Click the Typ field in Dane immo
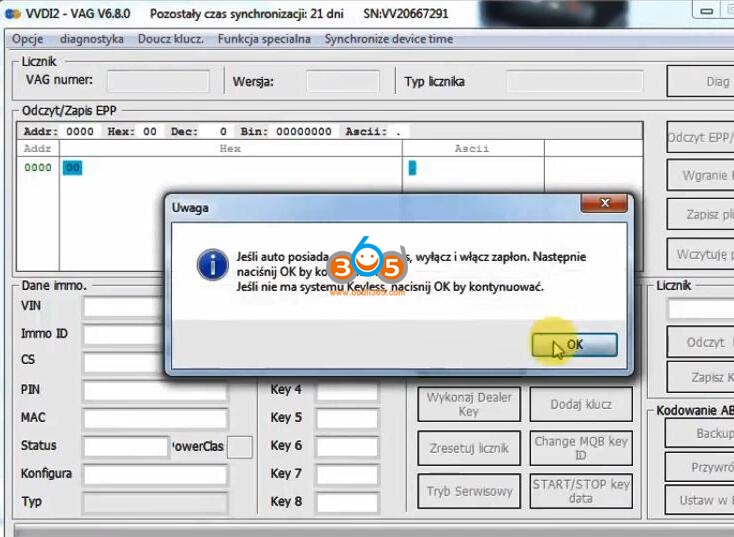The height and width of the screenshot is (537, 734). (x=155, y=503)
